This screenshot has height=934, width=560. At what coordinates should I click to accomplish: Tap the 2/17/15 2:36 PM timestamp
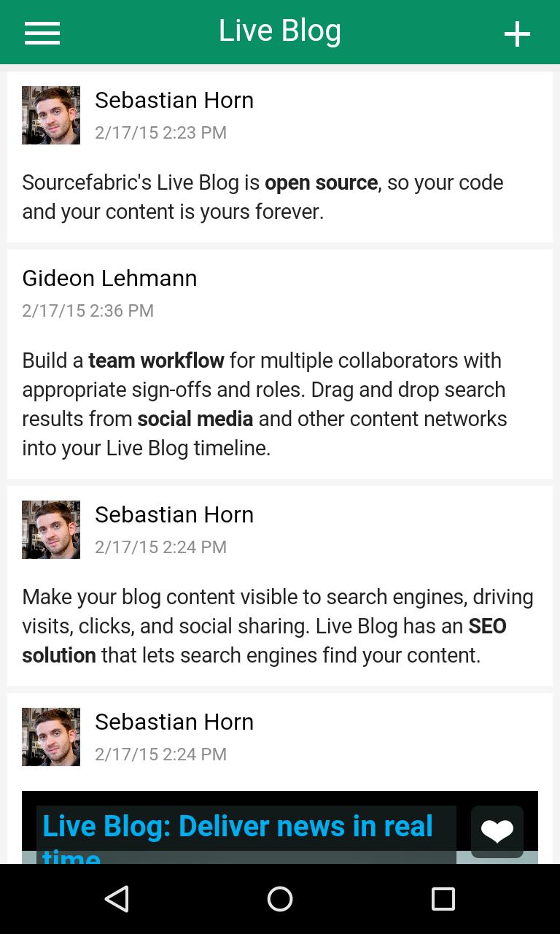pyautogui.click(x=87, y=311)
